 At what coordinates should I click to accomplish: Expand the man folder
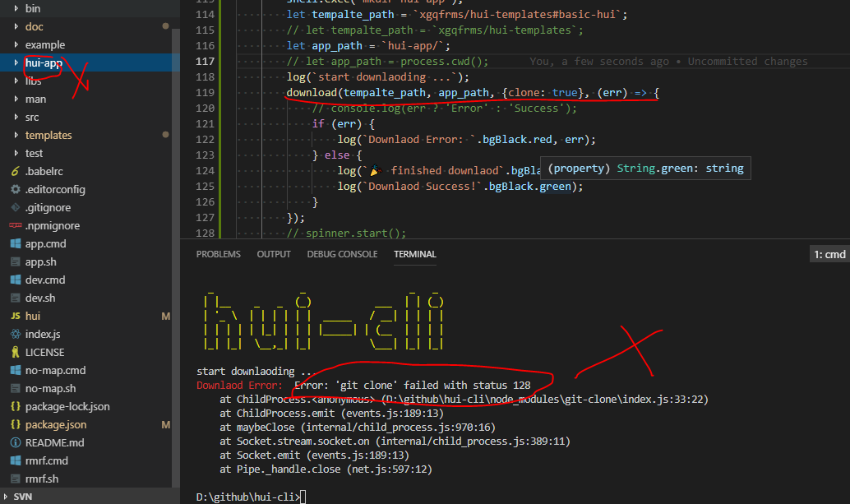(x=16, y=99)
